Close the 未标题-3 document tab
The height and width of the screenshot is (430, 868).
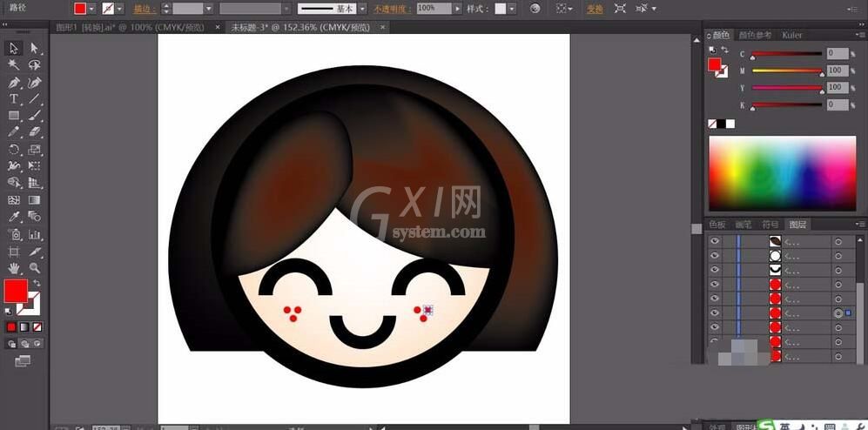click(x=382, y=27)
